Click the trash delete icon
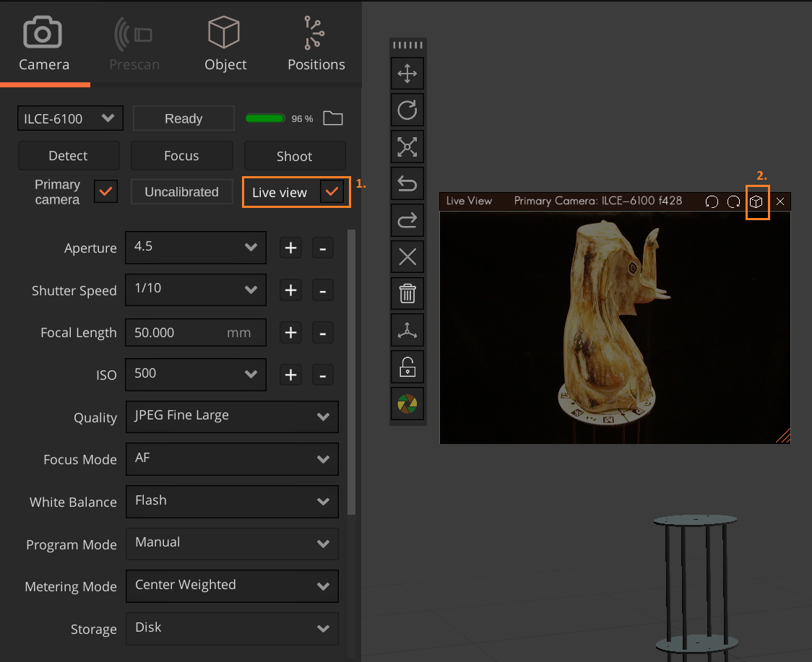 [407, 294]
